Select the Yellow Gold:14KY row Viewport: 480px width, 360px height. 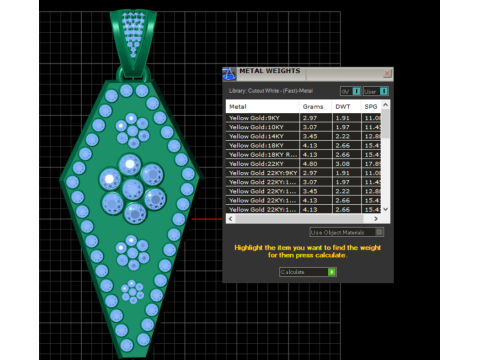coord(303,136)
